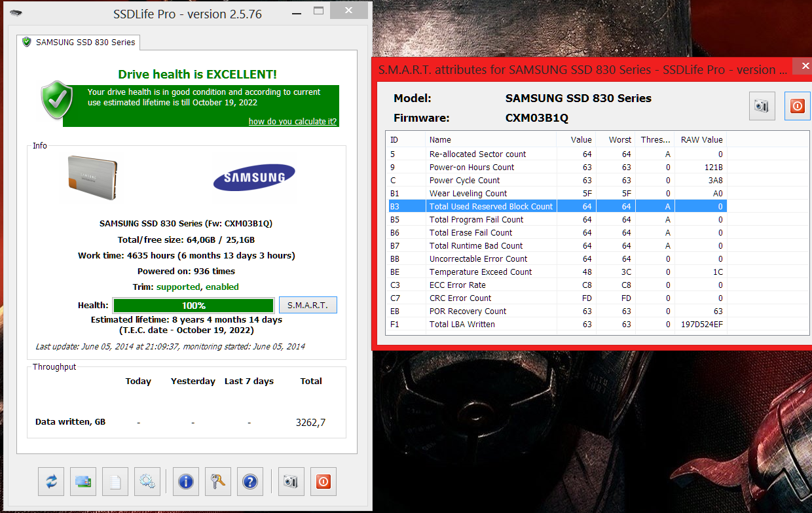Image resolution: width=812 pixels, height=513 pixels.
Task: Click the SSD drive picture
Action: [93, 177]
